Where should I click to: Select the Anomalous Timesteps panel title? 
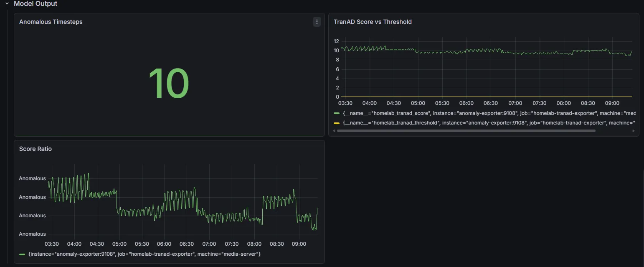click(x=51, y=22)
